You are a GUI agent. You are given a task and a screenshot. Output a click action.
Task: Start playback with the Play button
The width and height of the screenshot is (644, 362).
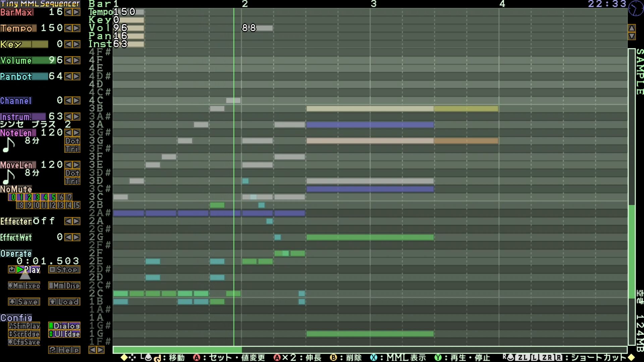pos(28,269)
